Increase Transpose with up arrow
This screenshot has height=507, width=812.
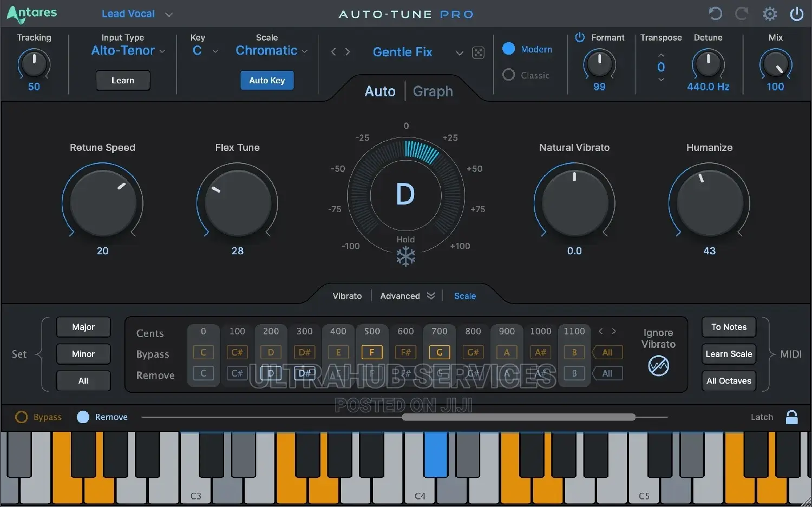tap(661, 55)
